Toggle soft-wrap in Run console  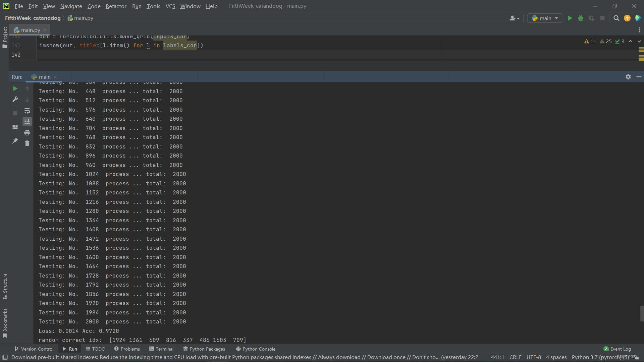click(x=27, y=111)
